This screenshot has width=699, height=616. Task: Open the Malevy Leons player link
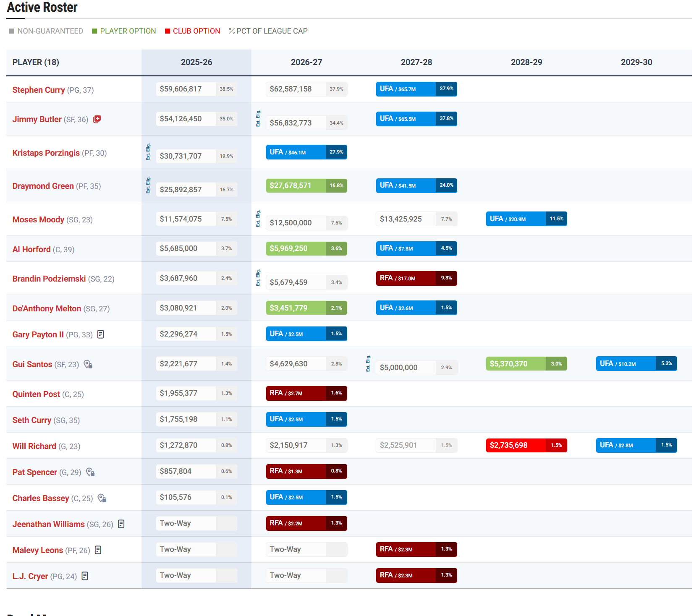[x=38, y=550]
